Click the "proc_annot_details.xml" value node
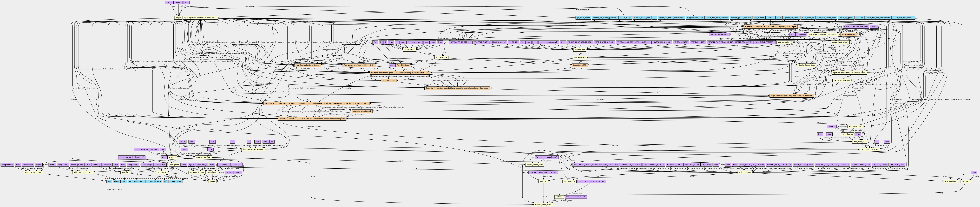The height and width of the screenshot is (207, 980). pos(547,157)
